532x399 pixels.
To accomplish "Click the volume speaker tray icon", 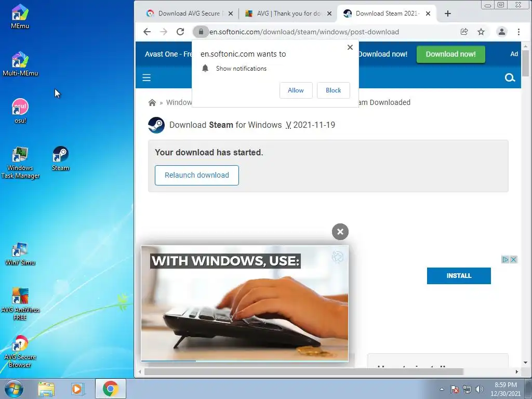I will 480,389.
